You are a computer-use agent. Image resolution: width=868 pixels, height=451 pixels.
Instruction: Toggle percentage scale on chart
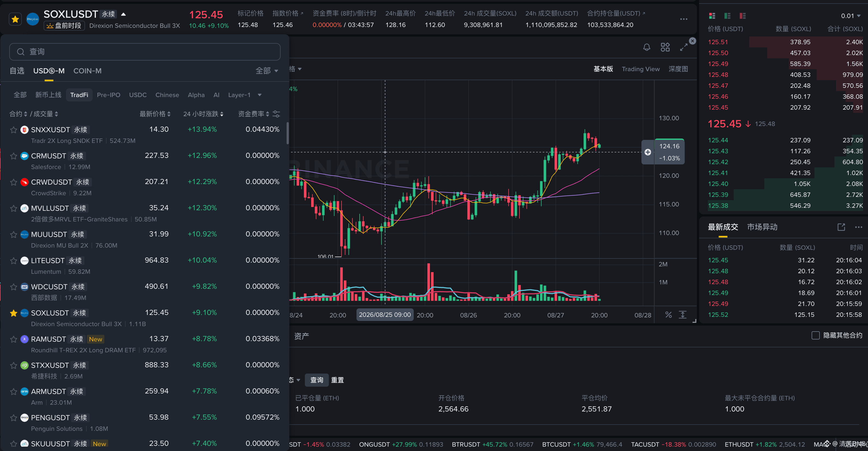point(669,315)
